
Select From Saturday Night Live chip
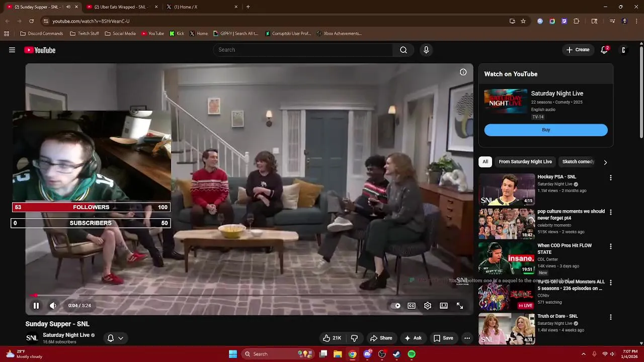525,162
